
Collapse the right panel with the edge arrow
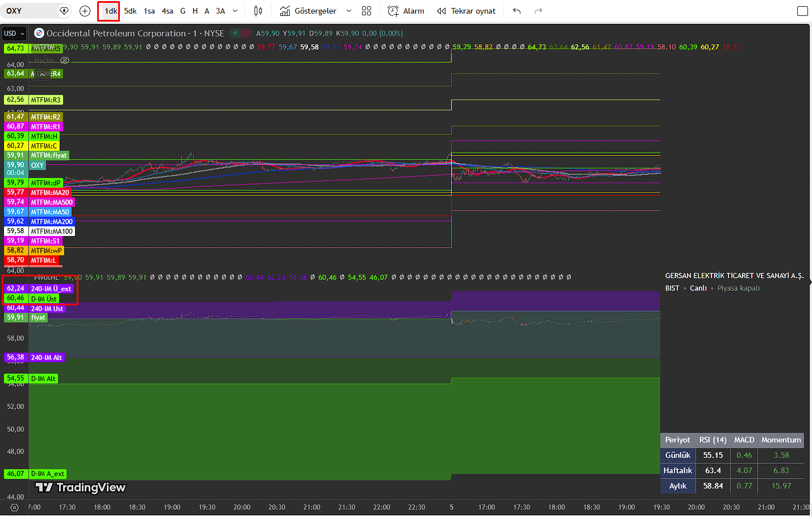[x=809, y=283]
